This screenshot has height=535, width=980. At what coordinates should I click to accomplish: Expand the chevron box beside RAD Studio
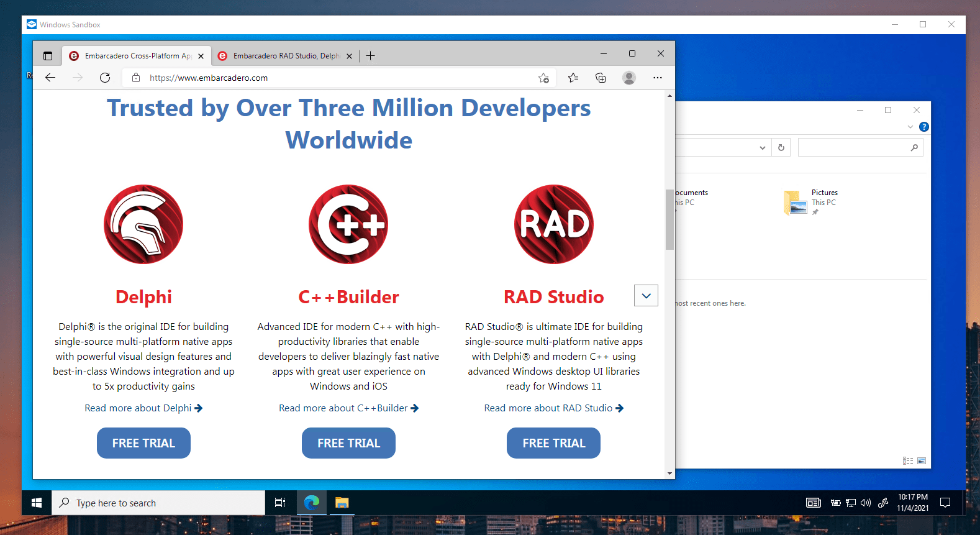[x=646, y=296]
